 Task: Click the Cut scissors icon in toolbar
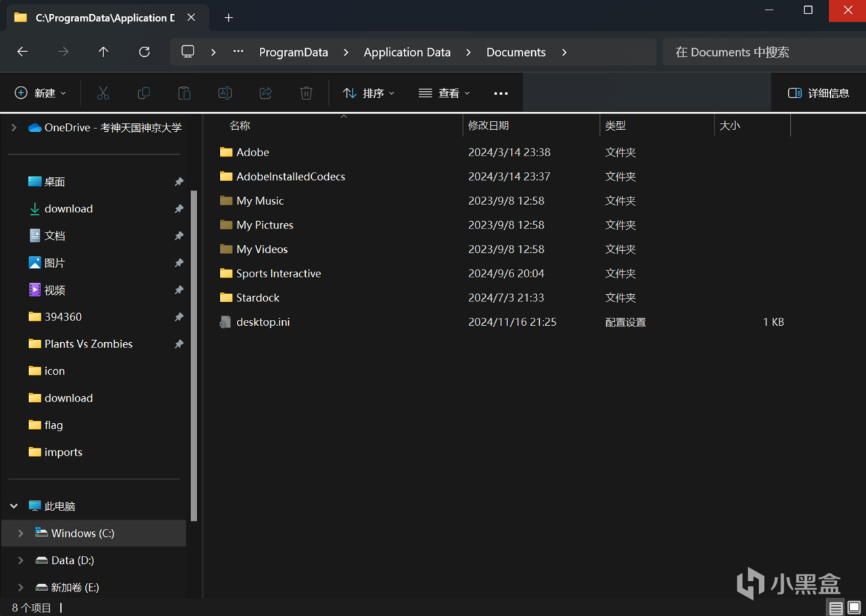click(103, 93)
